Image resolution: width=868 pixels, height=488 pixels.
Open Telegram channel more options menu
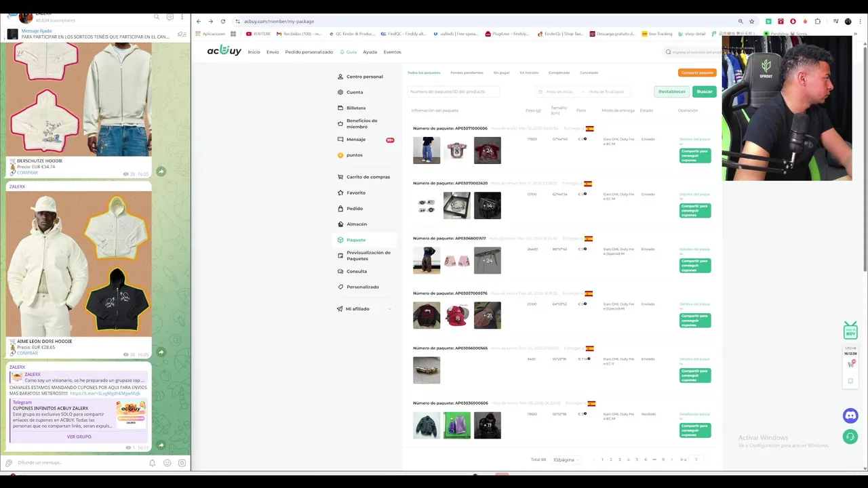pyautogui.click(x=183, y=16)
